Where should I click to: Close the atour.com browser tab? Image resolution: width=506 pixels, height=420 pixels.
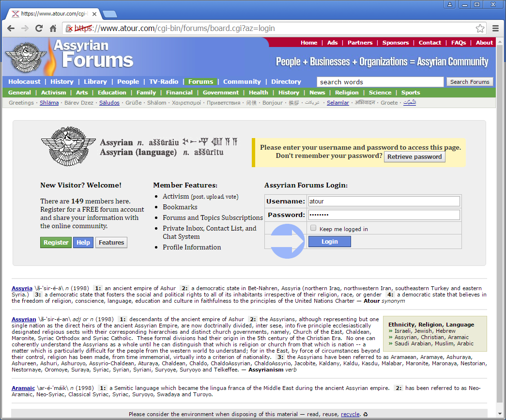click(94, 14)
